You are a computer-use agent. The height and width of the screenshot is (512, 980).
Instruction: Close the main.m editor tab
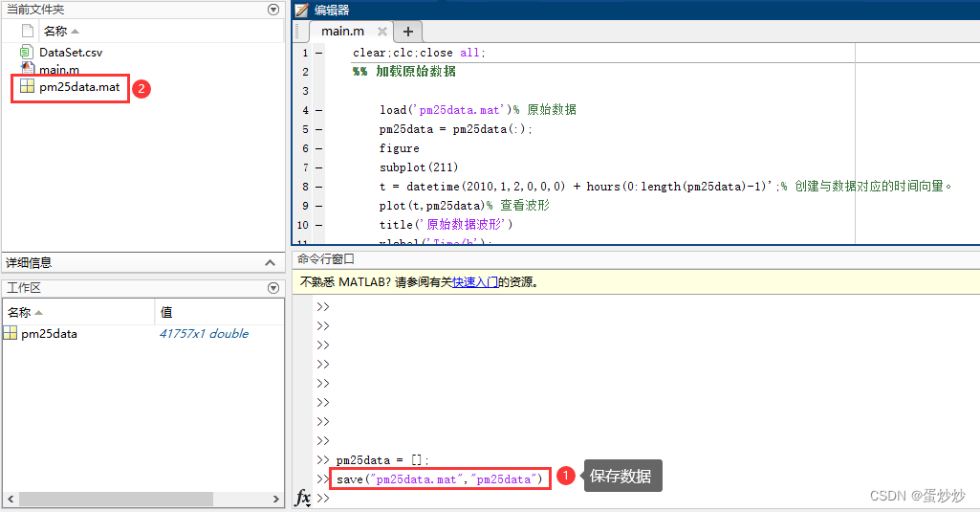(x=382, y=32)
